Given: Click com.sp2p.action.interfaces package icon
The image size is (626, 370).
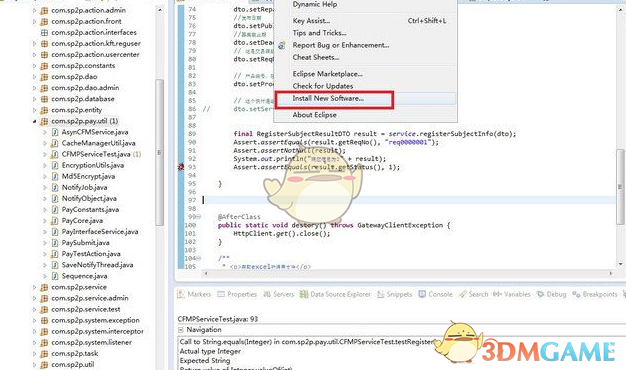Looking at the screenshot, I should coord(44,32).
